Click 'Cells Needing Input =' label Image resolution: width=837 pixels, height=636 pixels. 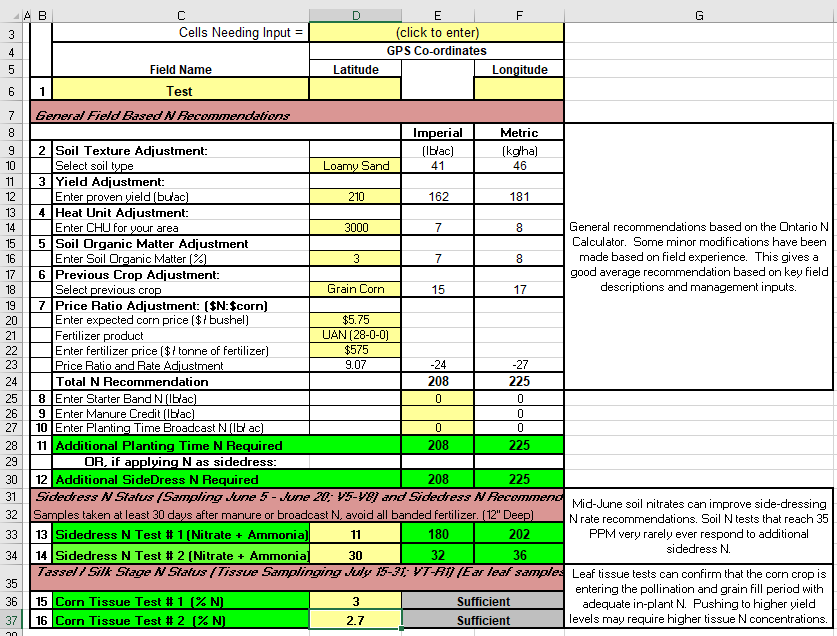point(241,33)
